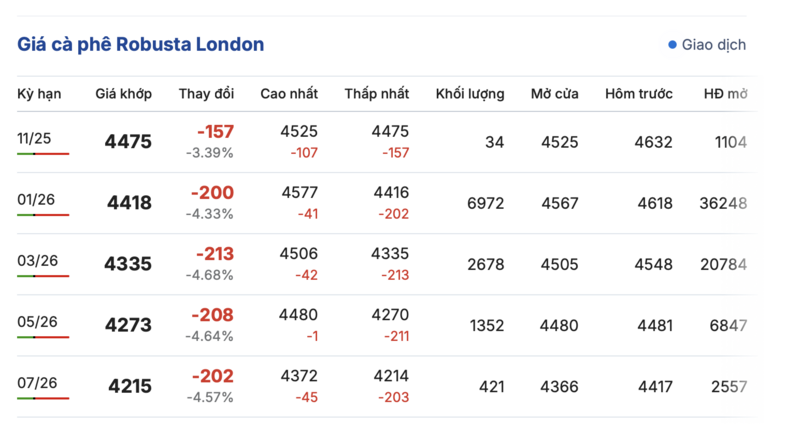The width and height of the screenshot is (800, 429).
Task: Click the Thấp nhất column header
Action: (x=377, y=94)
